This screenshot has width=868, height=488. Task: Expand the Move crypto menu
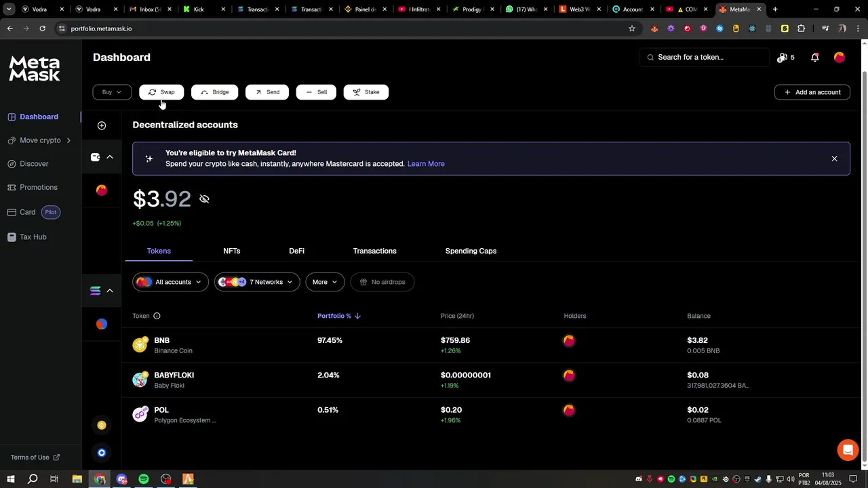[39, 140]
